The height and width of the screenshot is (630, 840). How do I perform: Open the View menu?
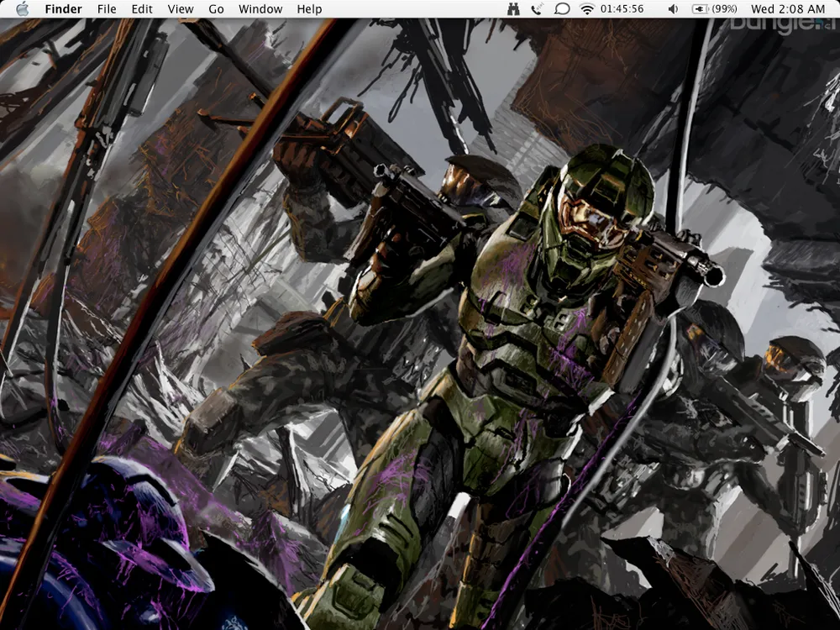[181, 9]
